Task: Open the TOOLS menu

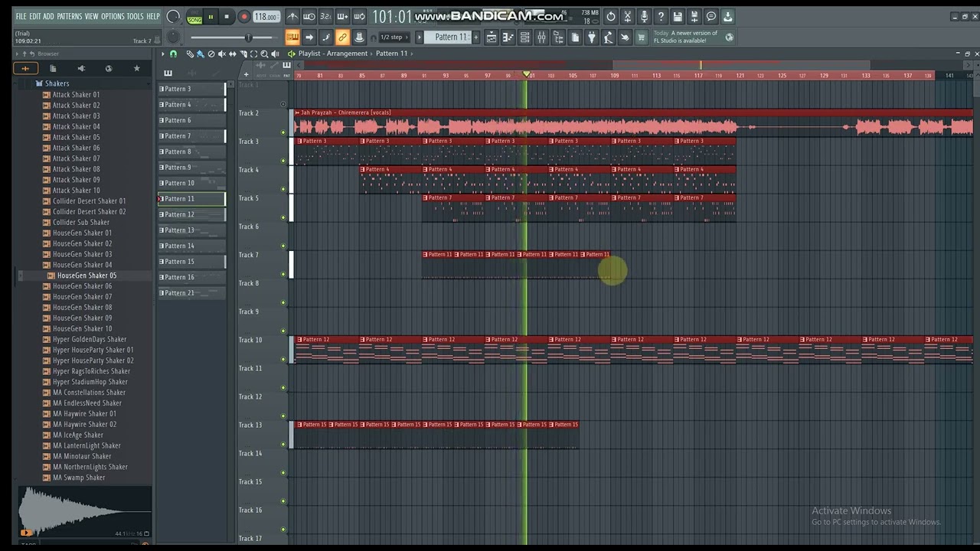Action: click(134, 16)
